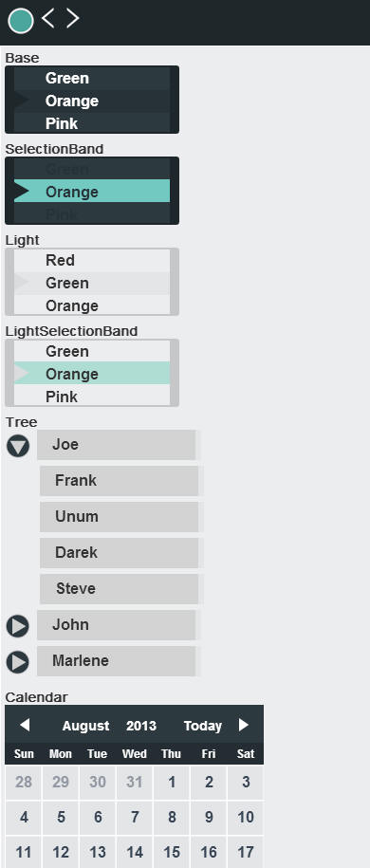Pick Pink in the LightSelectionBand picker
Image resolution: width=370 pixels, height=868 pixels.
(x=92, y=397)
